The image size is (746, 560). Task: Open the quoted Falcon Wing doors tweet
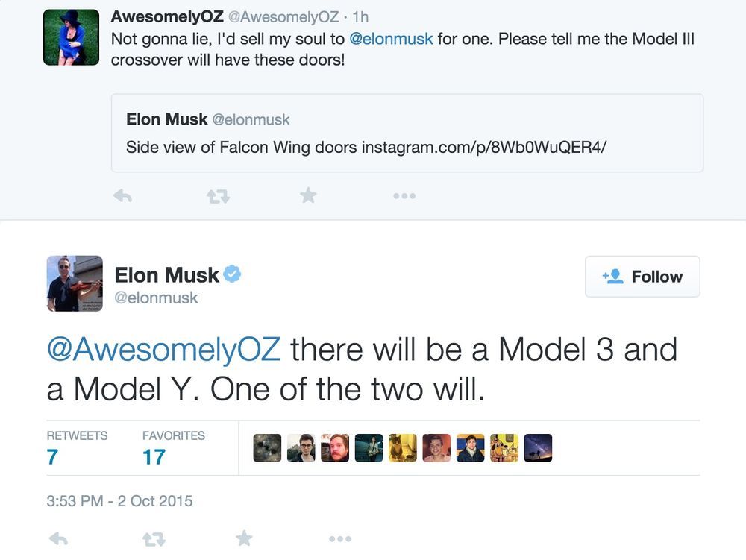tap(407, 133)
